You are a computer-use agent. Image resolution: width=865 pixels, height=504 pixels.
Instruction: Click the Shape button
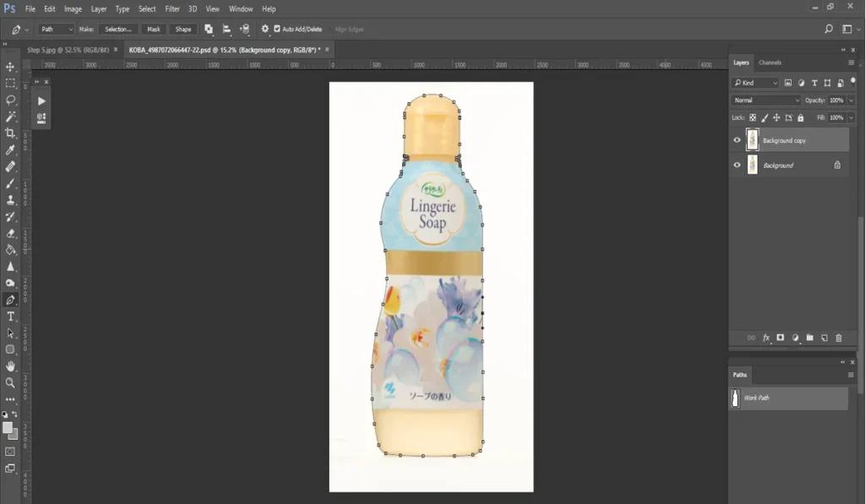tap(183, 29)
